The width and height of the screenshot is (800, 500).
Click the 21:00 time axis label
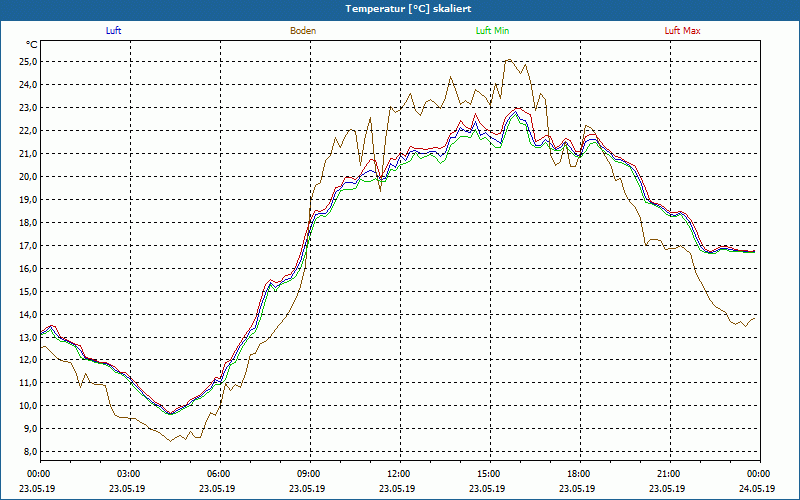coord(670,474)
